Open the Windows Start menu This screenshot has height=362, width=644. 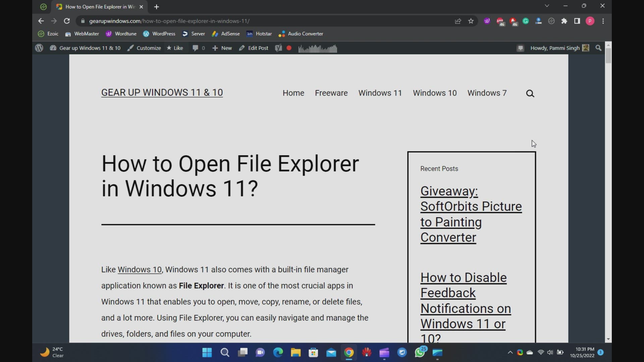click(x=207, y=353)
